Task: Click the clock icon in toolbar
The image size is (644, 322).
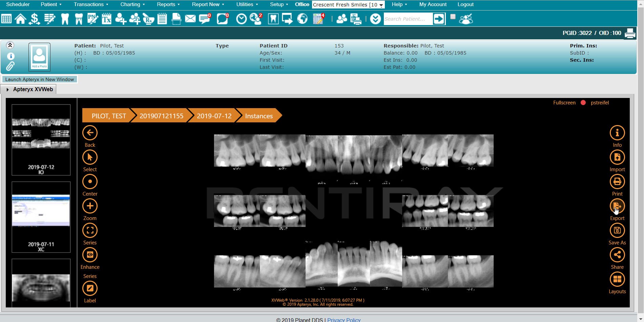Action: [x=242, y=19]
